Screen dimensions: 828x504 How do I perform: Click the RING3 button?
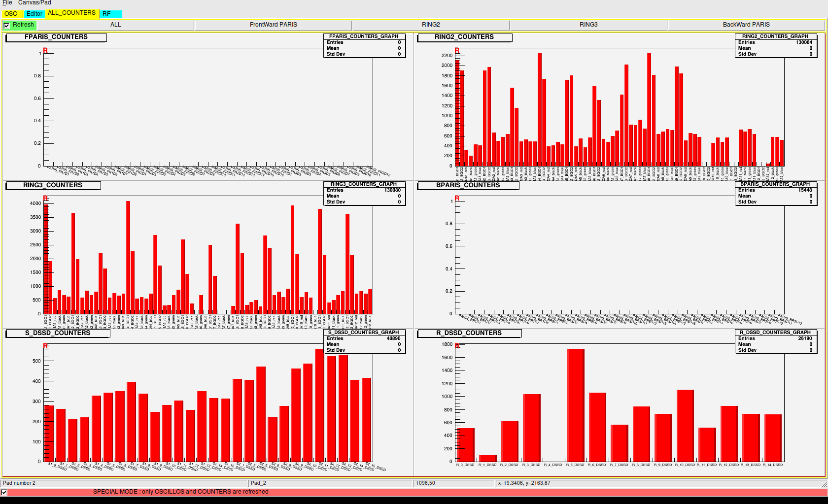tap(588, 25)
